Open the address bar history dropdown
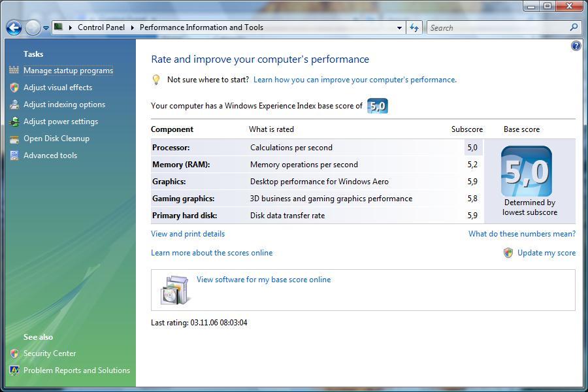Screen dimensions: 588x392 399,27
